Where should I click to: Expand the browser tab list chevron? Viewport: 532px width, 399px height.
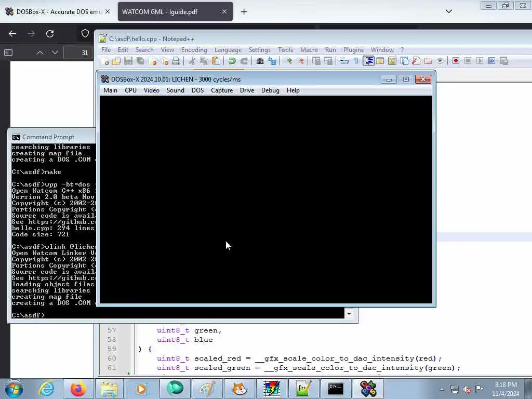449,11
